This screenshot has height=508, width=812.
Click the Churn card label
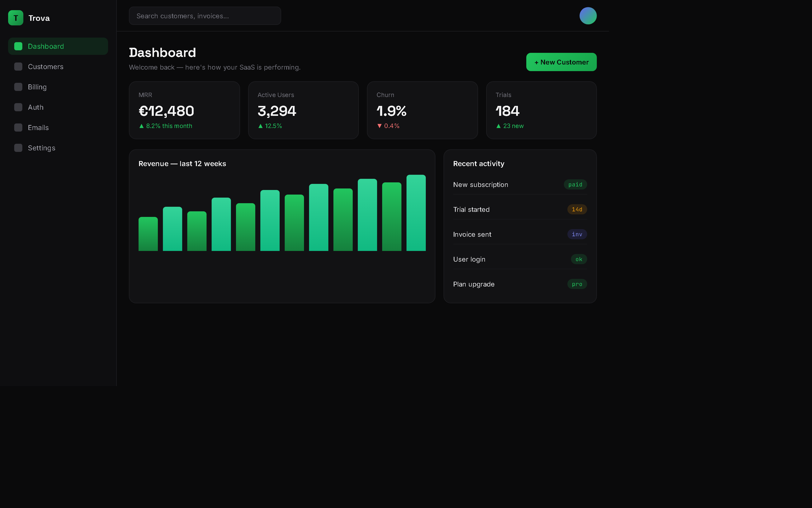(x=385, y=95)
